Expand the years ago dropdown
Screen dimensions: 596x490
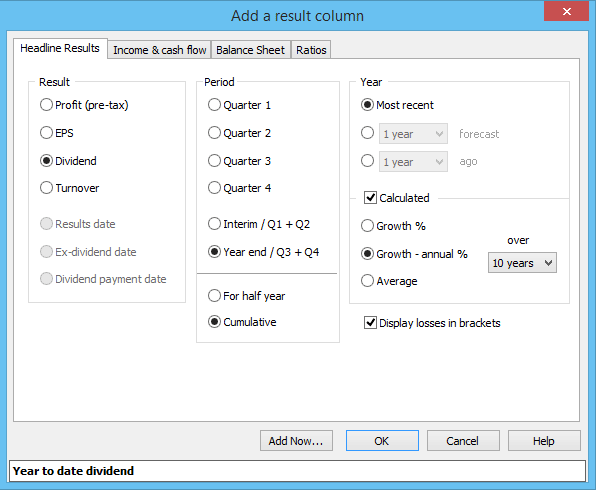[x=413, y=162]
